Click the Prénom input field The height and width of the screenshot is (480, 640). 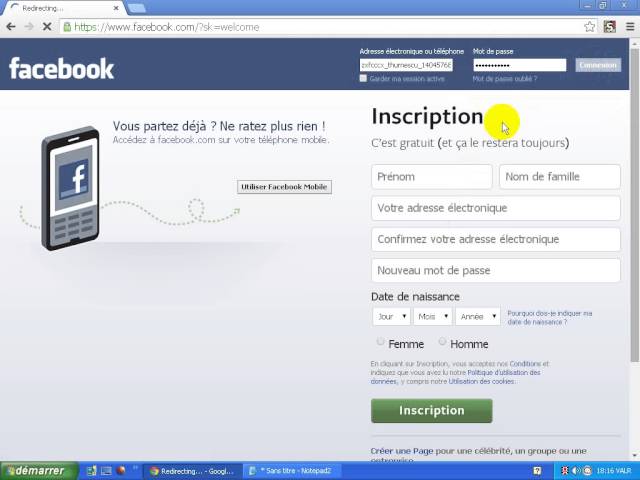[x=432, y=177]
